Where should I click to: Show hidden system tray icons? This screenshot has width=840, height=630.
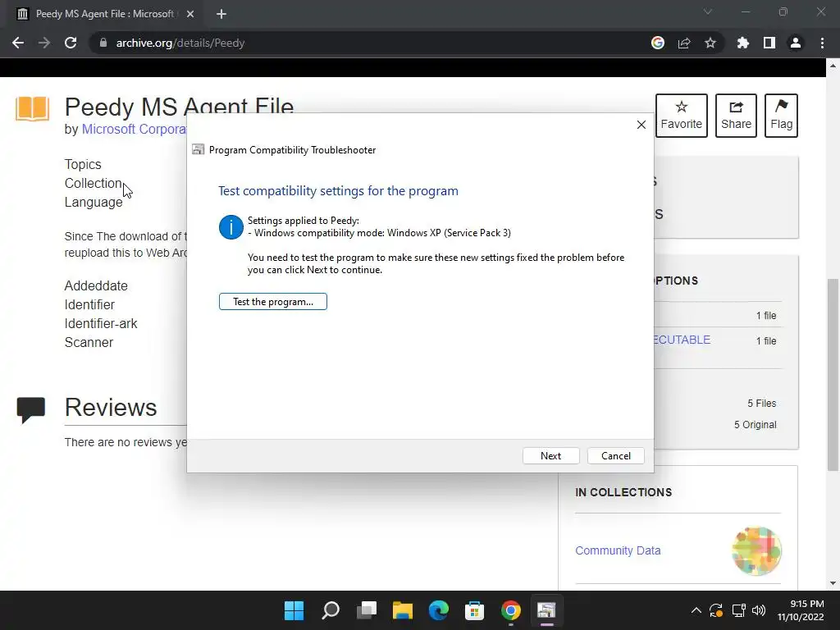tap(696, 610)
